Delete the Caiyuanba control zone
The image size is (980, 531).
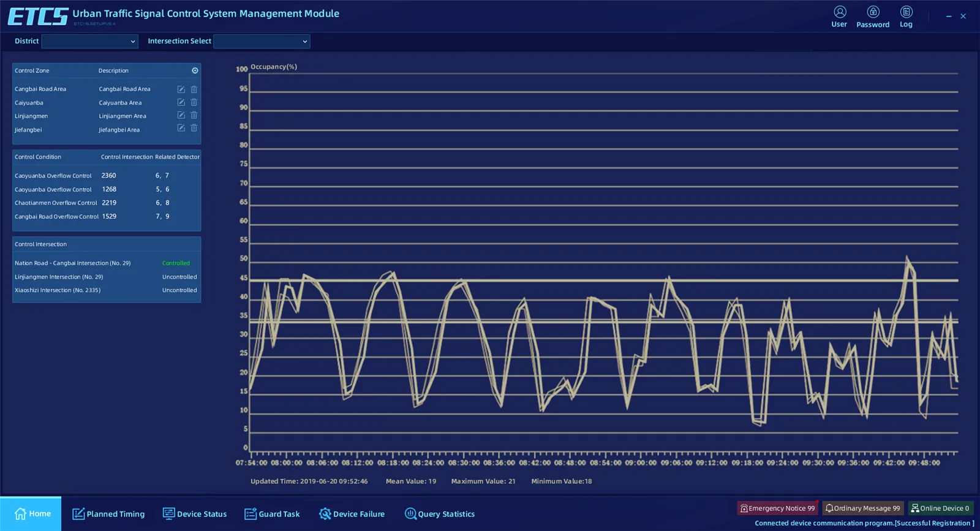[x=194, y=102]
